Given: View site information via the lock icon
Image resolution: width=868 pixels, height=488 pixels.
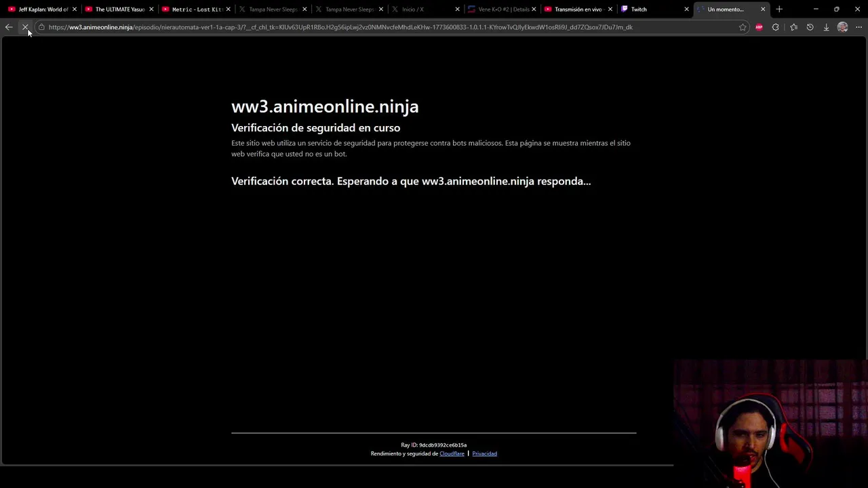Looking at the screenshot, I should 41,27.
